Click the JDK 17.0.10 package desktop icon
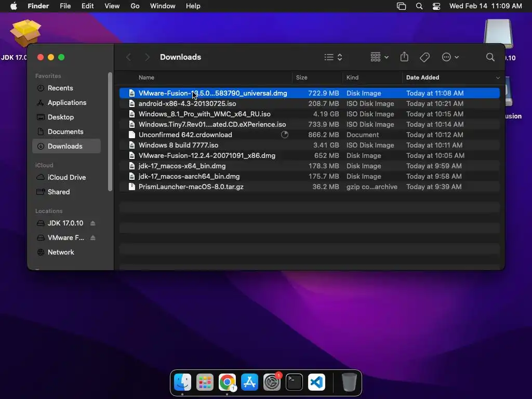The width and height of the screenshot is (532, 399). point(25,33)
